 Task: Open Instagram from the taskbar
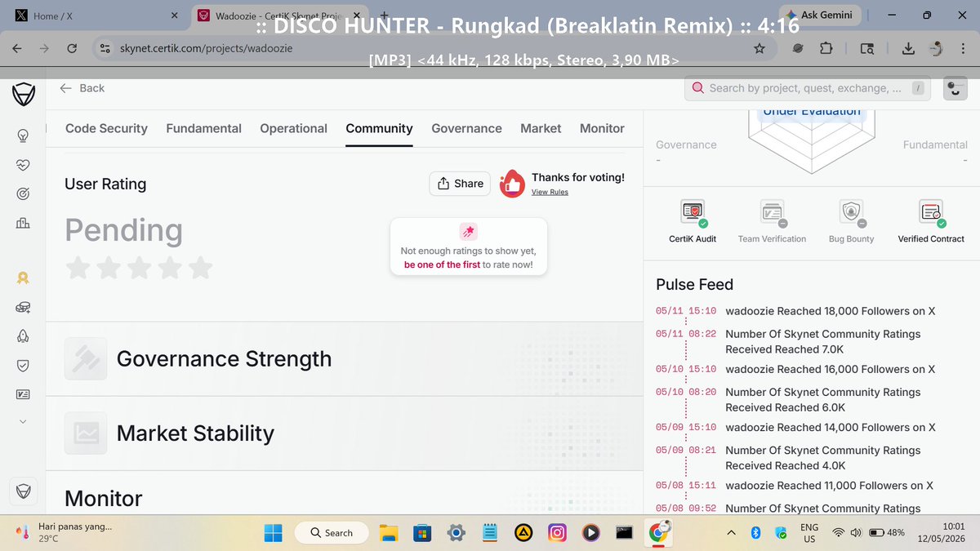click(557, 533)
